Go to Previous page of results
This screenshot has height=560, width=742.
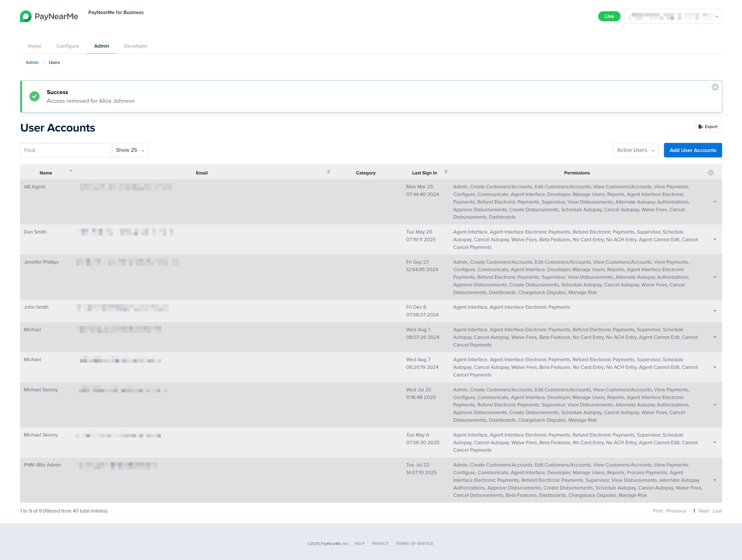(x=676, y=511)
